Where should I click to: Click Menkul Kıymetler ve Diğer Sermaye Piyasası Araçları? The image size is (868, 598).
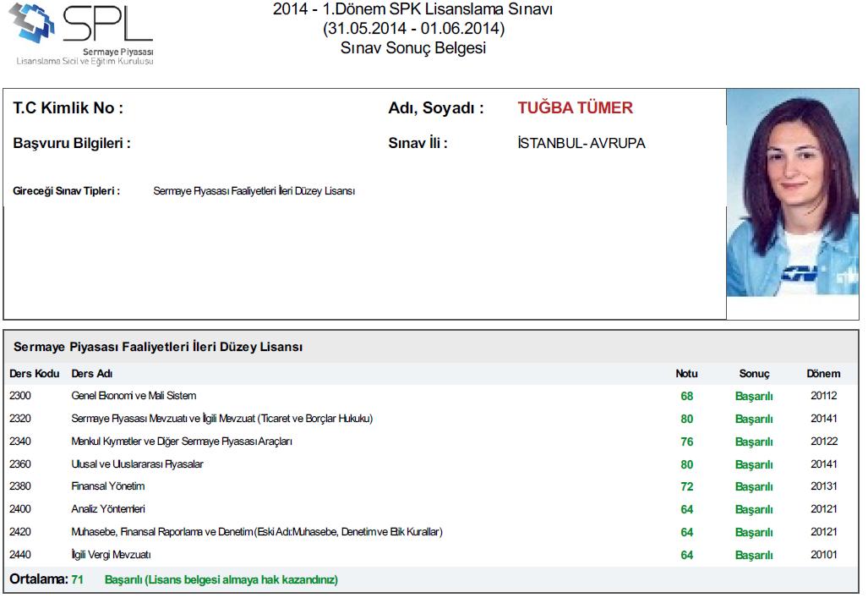[182, 442]
